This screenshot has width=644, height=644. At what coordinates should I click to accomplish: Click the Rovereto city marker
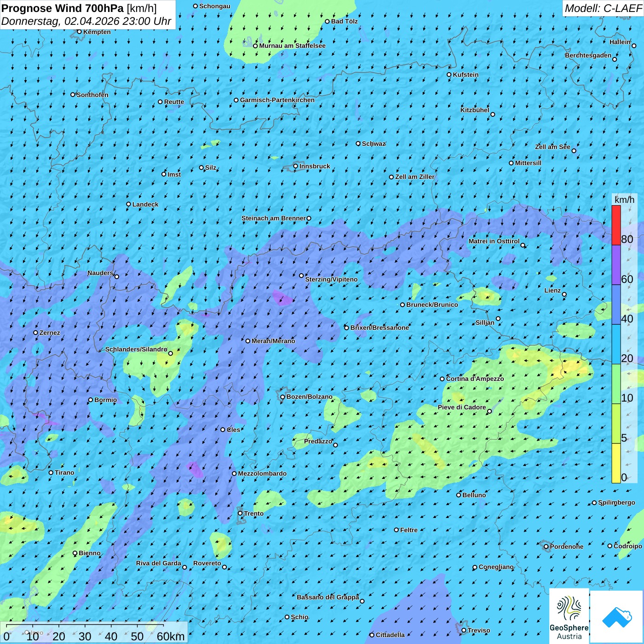224,567
